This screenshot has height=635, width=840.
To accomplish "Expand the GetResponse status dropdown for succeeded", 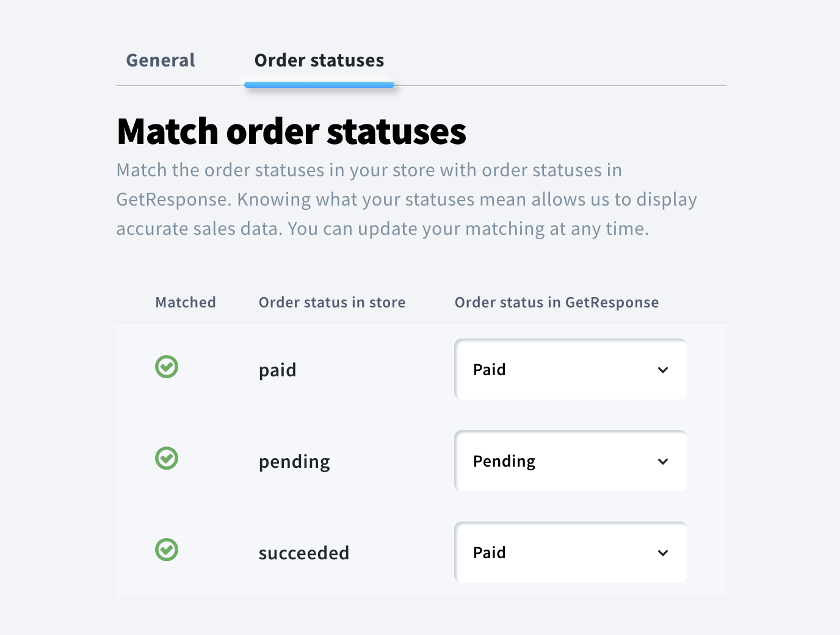I will click(x=570, y=553).
